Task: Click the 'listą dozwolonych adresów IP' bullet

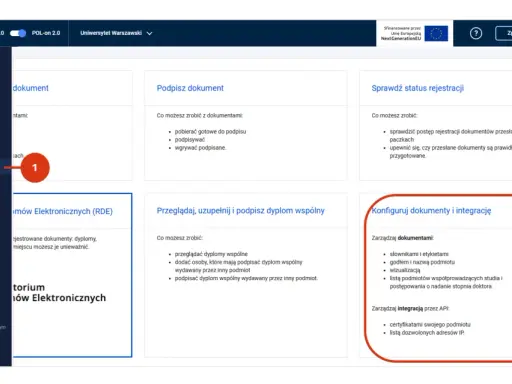Action: point(427,333)
